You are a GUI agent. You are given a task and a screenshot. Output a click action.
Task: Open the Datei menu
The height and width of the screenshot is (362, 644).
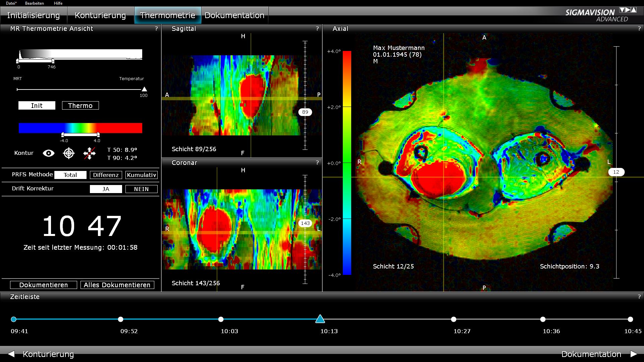coord(11,3)
